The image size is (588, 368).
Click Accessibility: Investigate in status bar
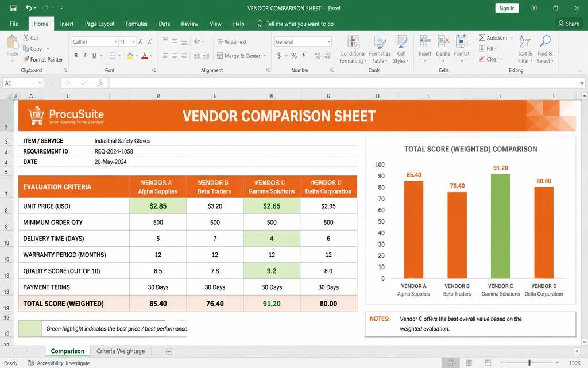click(59, 363)
